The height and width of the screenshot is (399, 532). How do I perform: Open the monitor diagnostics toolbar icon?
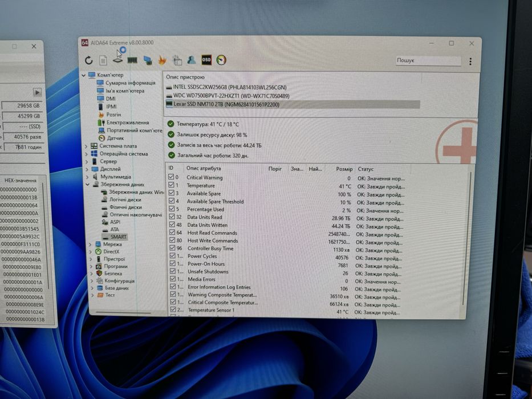pyautogui.click(x=148, y=60)
